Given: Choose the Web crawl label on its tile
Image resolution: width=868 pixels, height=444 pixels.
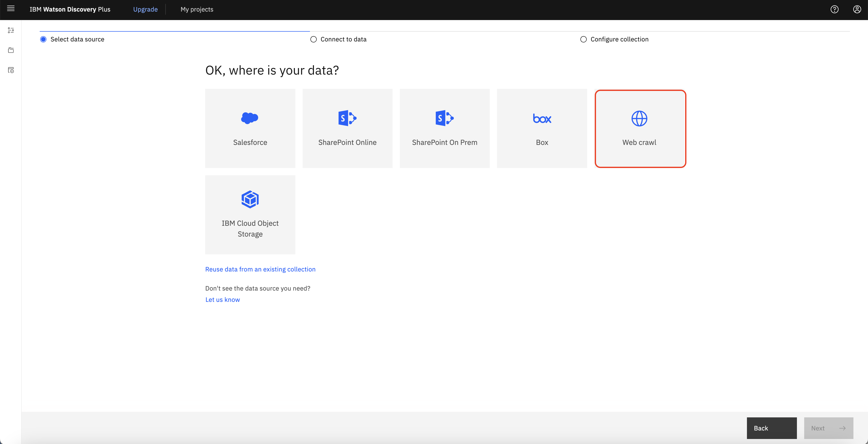Looking at the screenshot, I should point(639,142).
